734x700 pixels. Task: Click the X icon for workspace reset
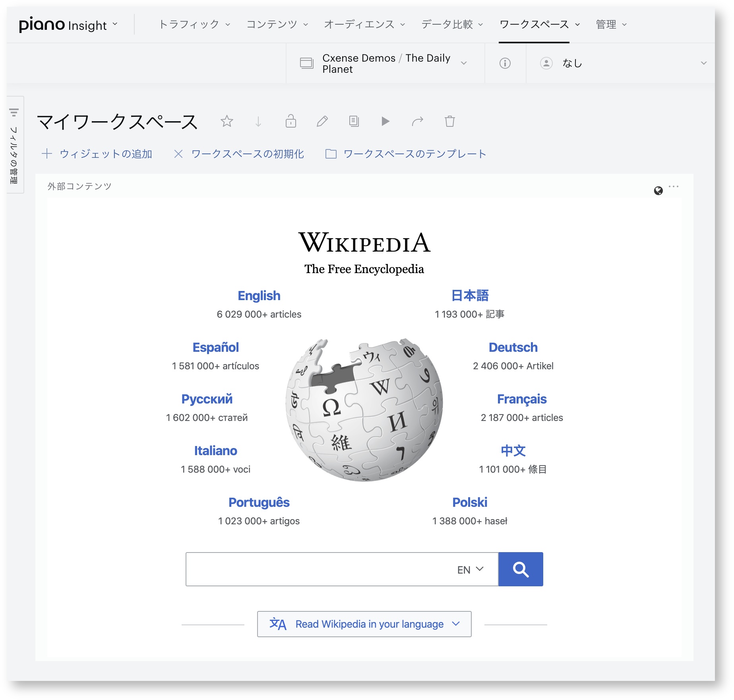[178, 154]
